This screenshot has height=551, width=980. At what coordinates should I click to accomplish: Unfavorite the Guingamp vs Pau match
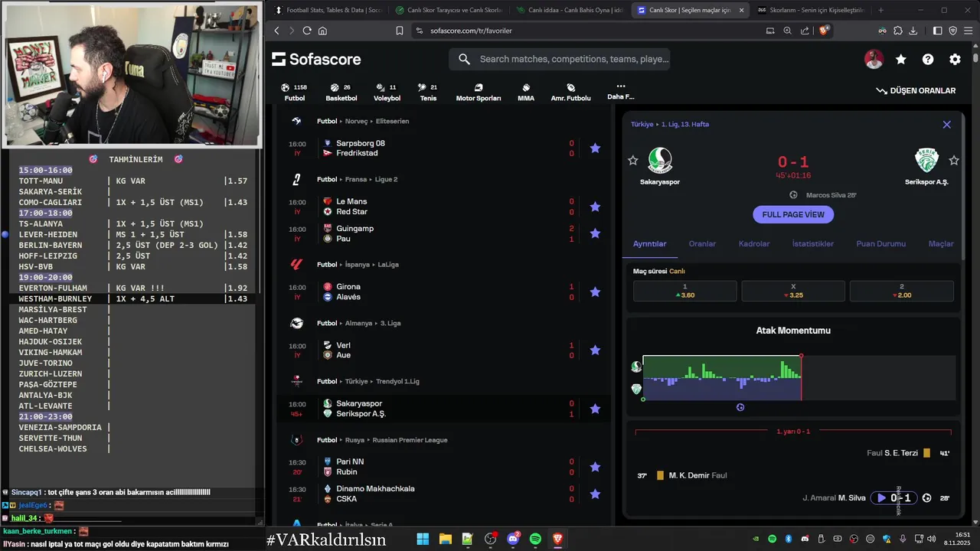[x=595, y=233]
